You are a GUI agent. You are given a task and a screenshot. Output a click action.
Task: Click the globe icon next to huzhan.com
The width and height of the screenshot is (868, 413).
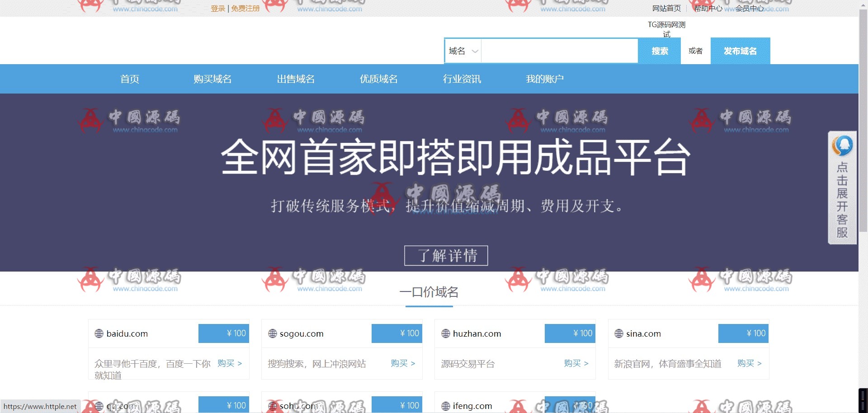pos(445,333)
